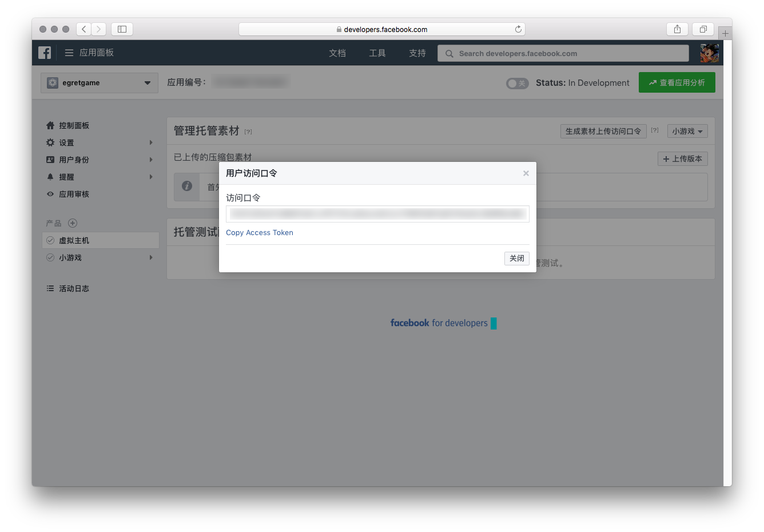
Task: Expand the 设置 sidebar submenu
Action: click(x=151, y=142)
